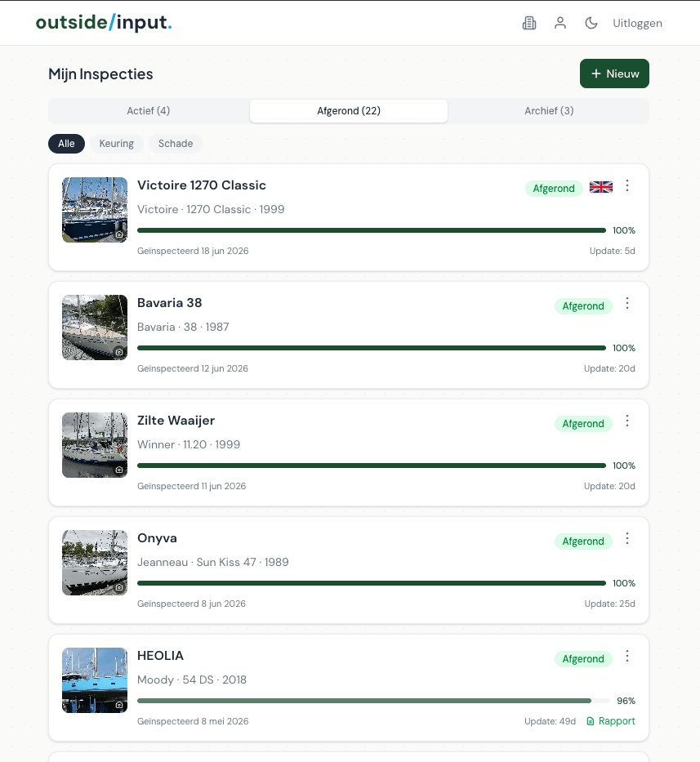Open the company building icon in header
The image size is (700, 762).
529,23
